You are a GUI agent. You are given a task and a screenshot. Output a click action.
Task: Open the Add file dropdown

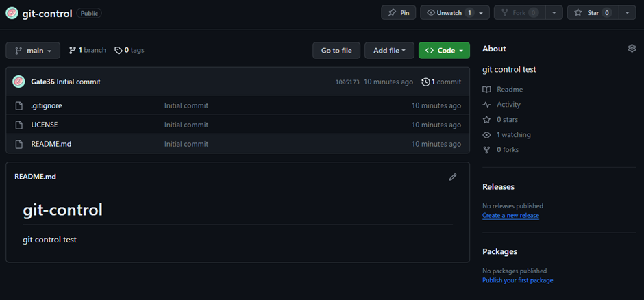389,51
